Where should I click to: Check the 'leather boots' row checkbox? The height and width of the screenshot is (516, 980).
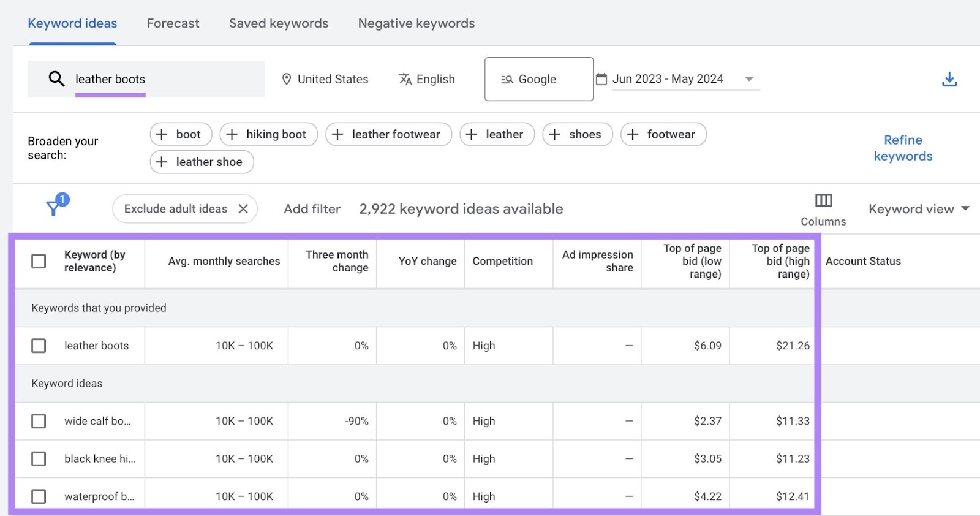pos(39,346)
